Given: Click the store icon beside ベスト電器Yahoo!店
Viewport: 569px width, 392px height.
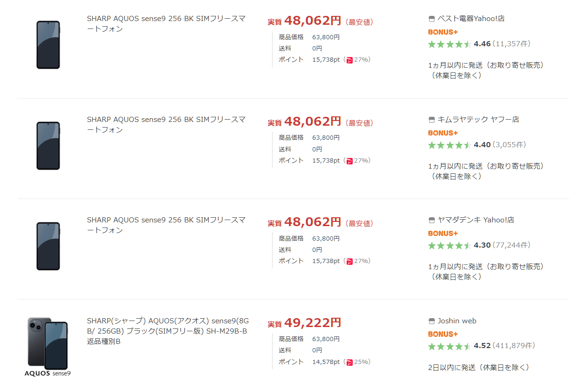Looking at the screenshot, I should point(432,19).
